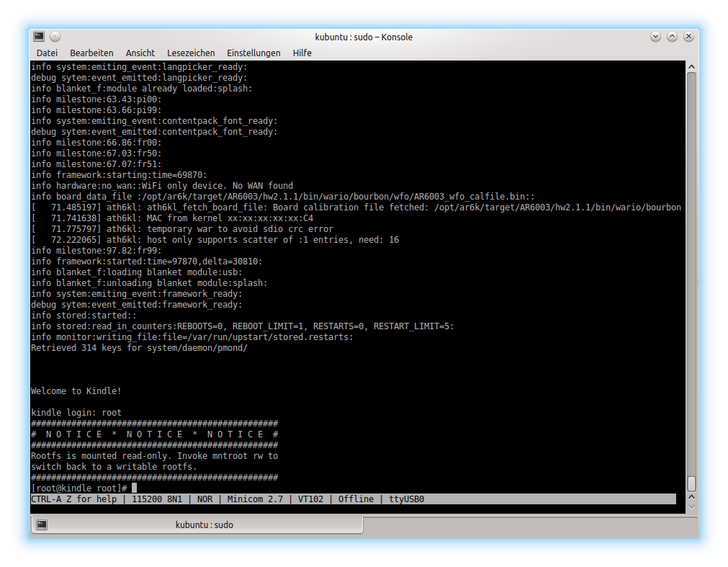Click 'info framework:starting:time=69870:' line
This screenshot has width=728, height=567.
[119, 174]
